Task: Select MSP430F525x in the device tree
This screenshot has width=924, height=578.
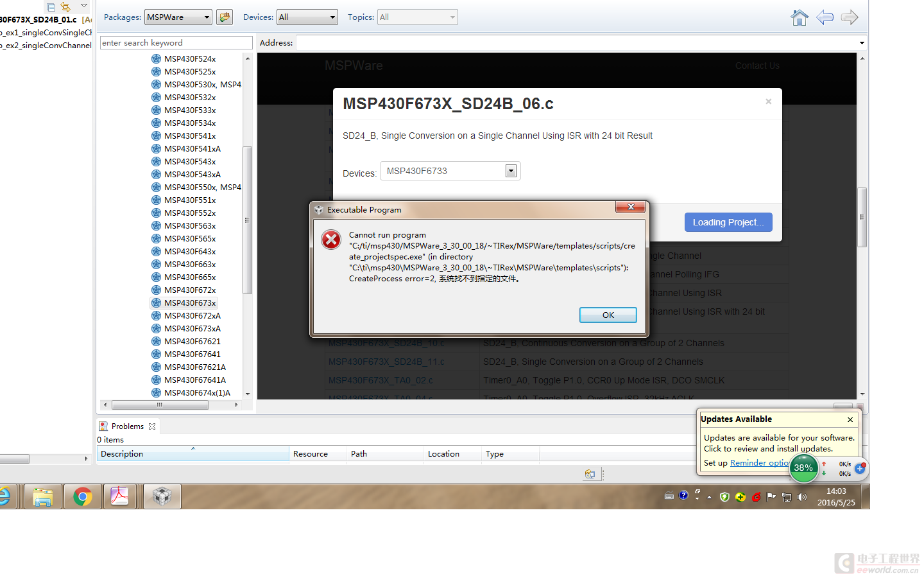Action: (190, 71)
